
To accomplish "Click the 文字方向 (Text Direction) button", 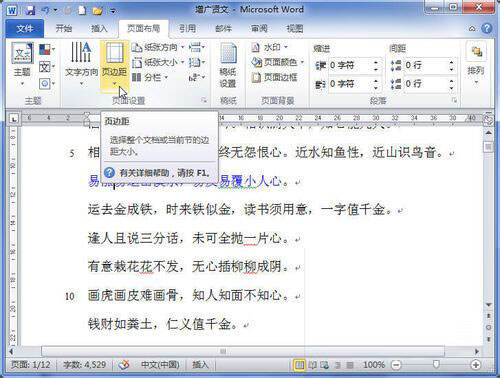I will (x=81, y=64).
